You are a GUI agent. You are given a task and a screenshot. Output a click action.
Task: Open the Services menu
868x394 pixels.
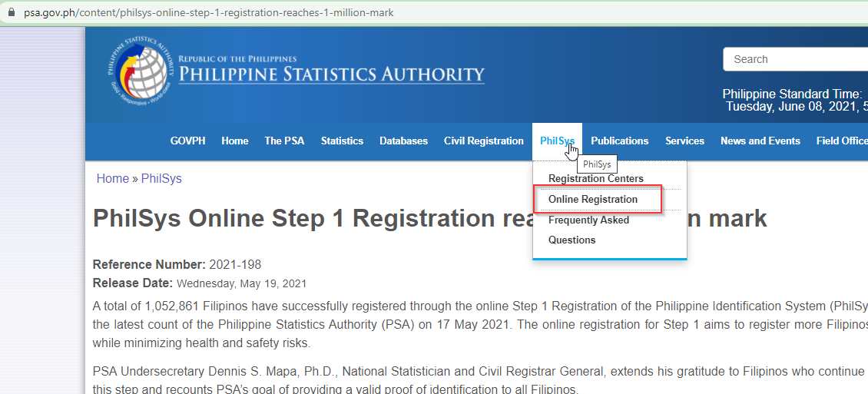[684, 141]
